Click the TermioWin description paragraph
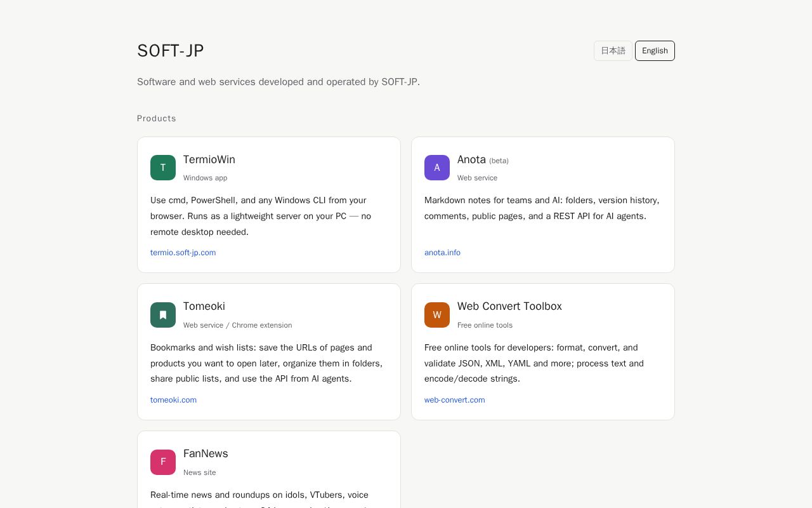Screen dimensions: 812x508 [x=261, y=216]
